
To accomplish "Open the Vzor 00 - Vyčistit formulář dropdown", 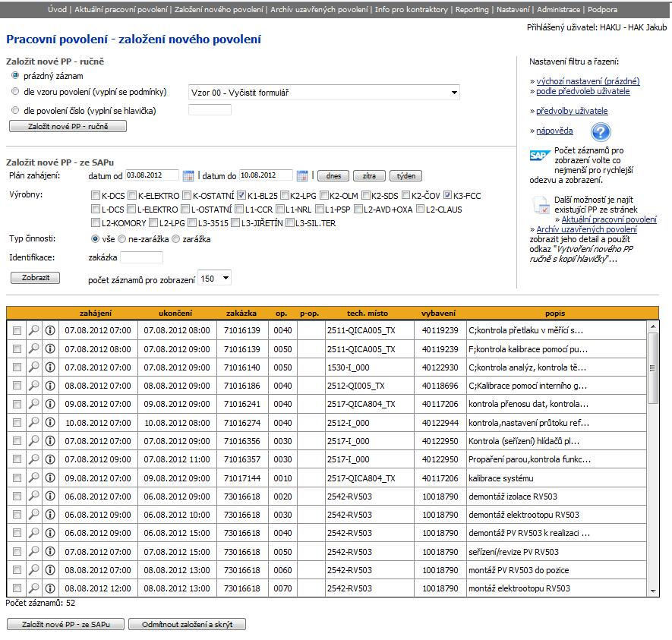I will point(324,93).
